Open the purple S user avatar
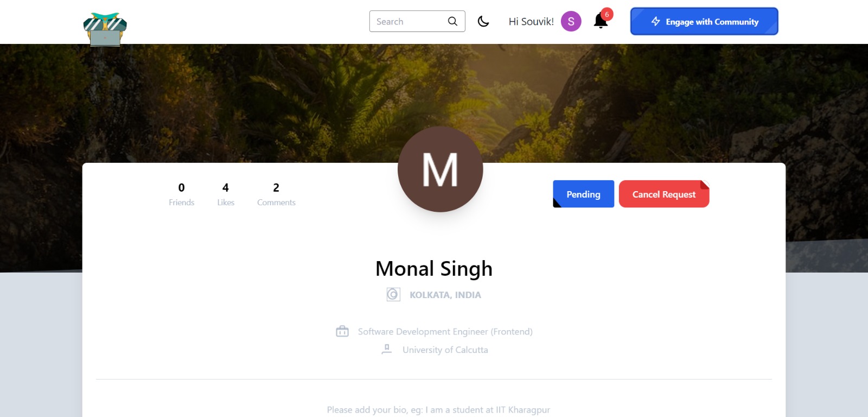868x417 pixels. tap(571, 21)
